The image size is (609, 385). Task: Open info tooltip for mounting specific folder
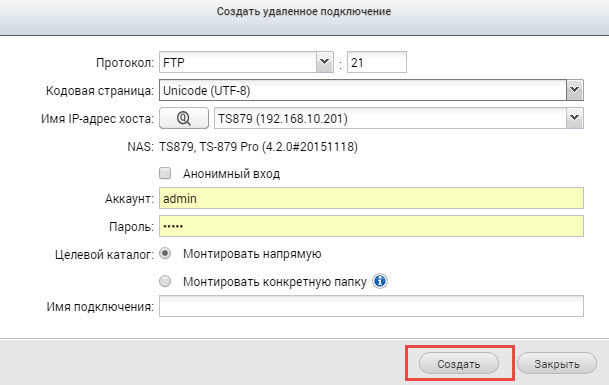380,281
